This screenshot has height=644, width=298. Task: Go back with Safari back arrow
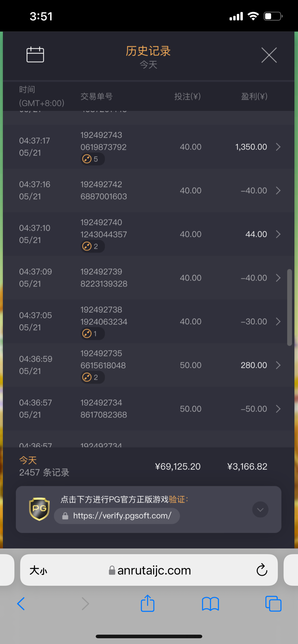point(21,604)
